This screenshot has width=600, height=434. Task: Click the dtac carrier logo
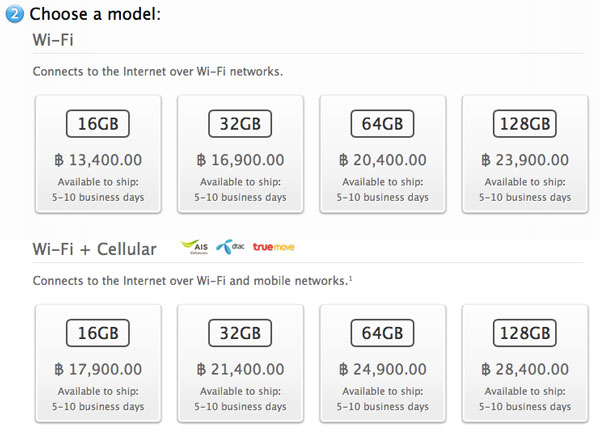pos(230,247)
